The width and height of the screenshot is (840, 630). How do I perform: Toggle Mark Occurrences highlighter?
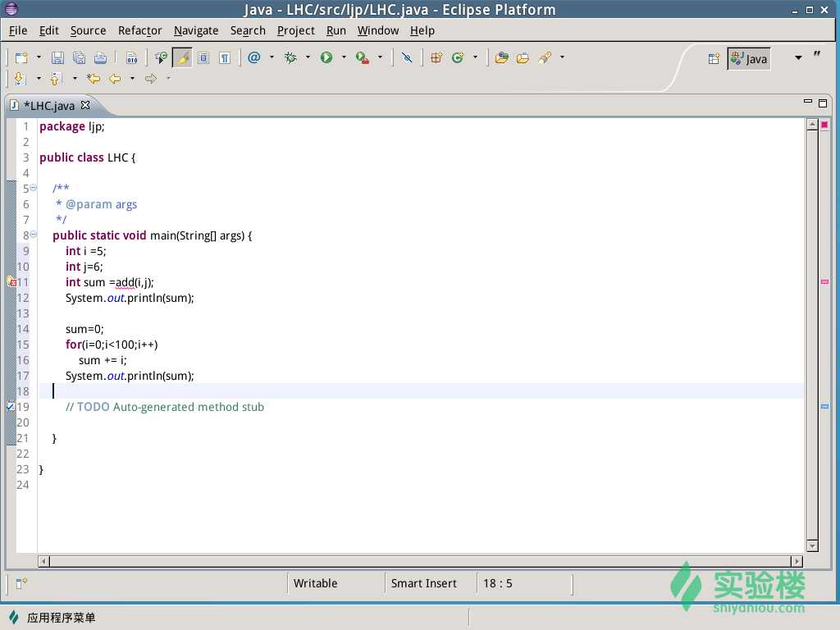[182, 58]
